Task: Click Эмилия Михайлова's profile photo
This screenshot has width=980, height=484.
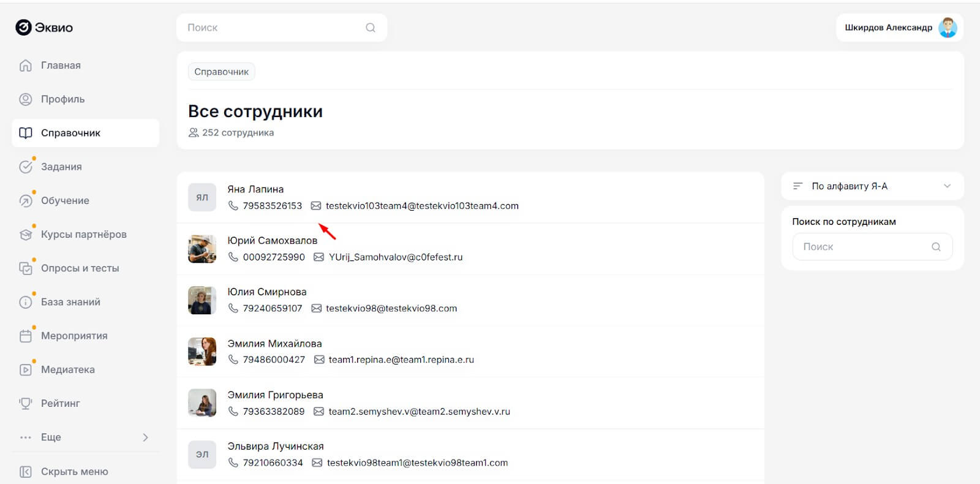Action: 202,352
